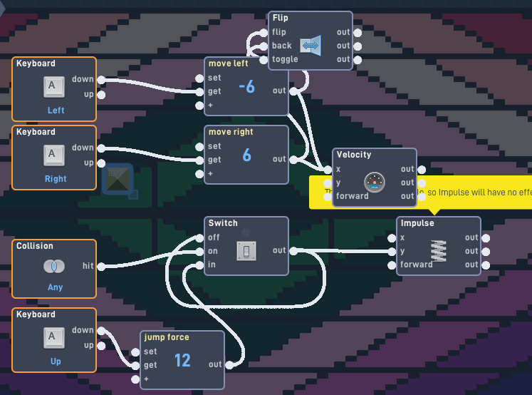Click the Velocity 'x' input port
This screenshot has width=532, height=395.
point(328,170)
